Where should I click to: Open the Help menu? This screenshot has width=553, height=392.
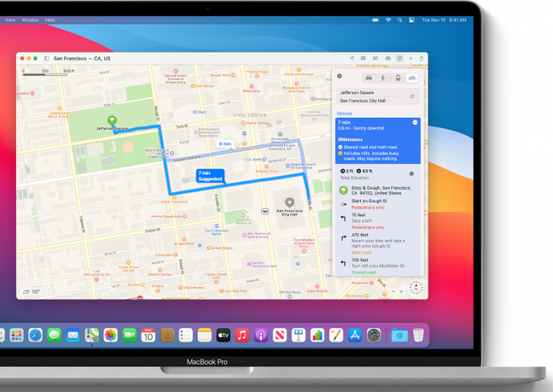pos(50,20)
